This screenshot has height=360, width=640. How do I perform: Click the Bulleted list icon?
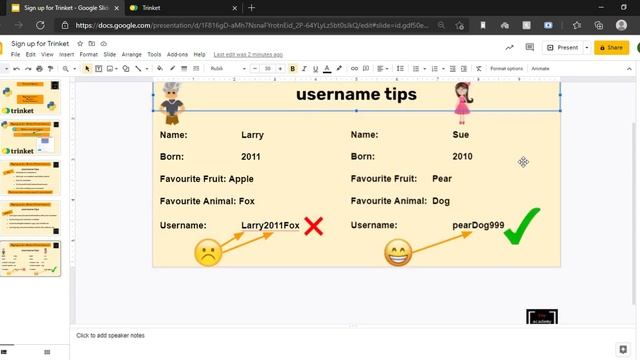[416, 69]
